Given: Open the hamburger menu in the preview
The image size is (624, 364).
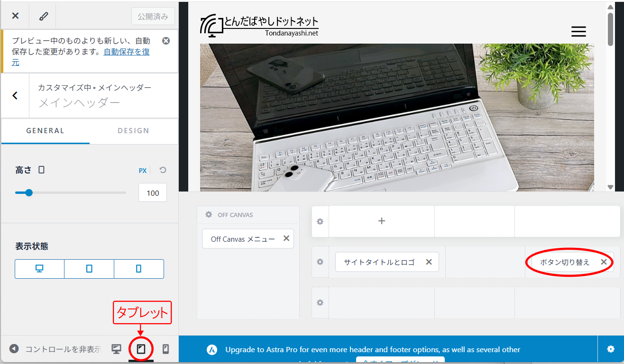Looking at the screenshot, I should pos(578,31).
